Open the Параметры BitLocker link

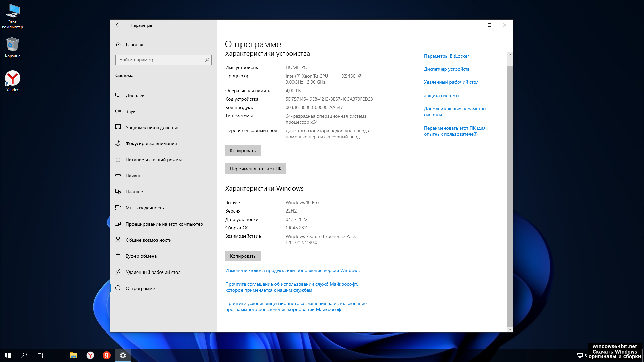(x=446, y=56)
